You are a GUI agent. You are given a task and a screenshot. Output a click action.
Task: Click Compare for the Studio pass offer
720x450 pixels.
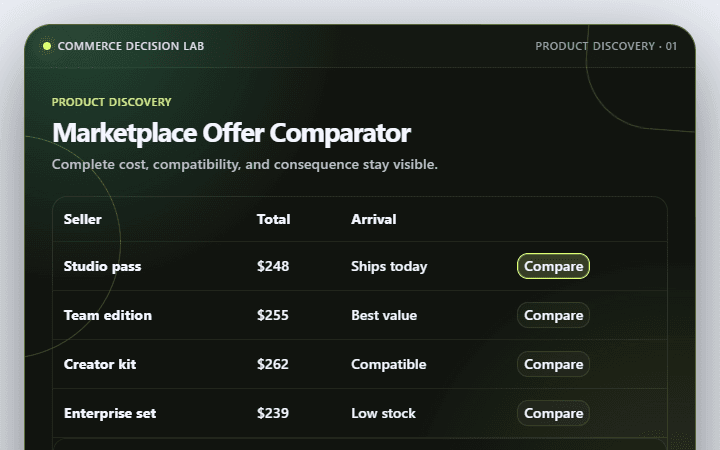coord(553,266)
